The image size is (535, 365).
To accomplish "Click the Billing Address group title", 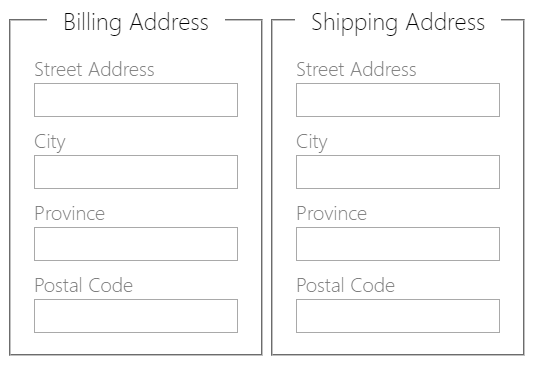I will coord(136,23).
